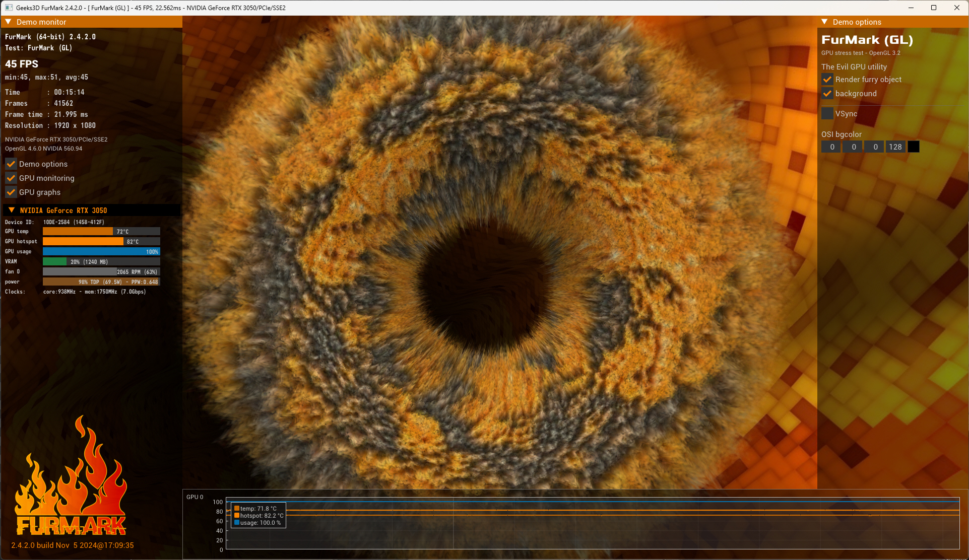This screenshot has height=560, width=969.
Task: Disable the background rendering checkbox
Action: pos(827,94)
